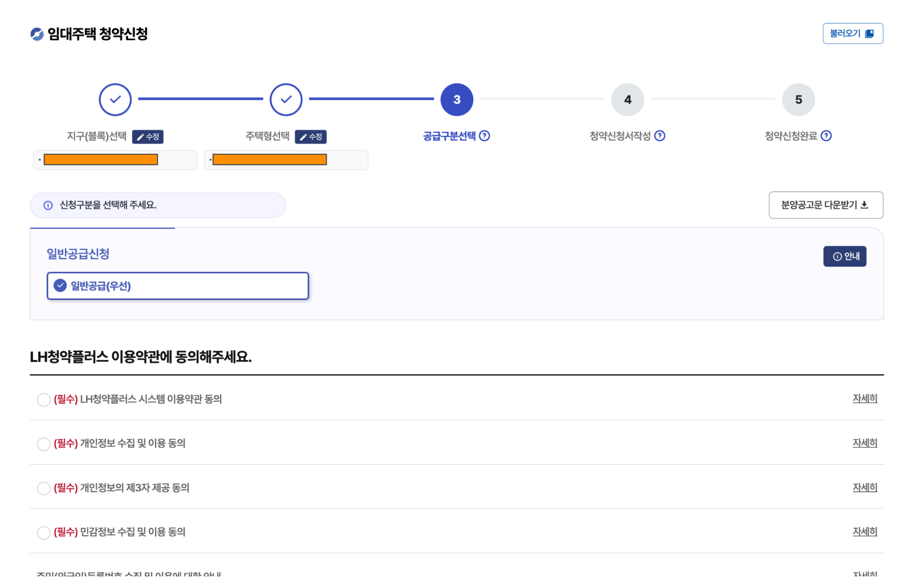Click 수정 edit for 지구(블록)선택
924x580 pixels.
point(148,137)
